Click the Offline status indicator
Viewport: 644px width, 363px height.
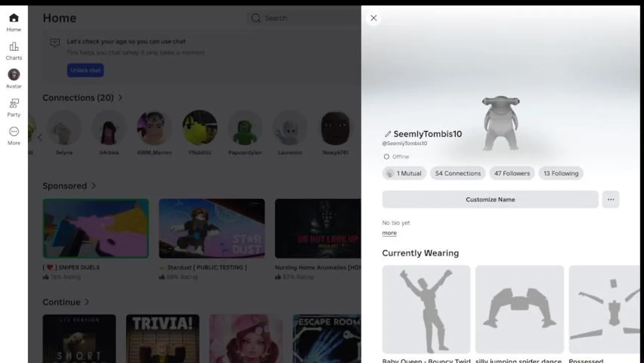point(397,157)
